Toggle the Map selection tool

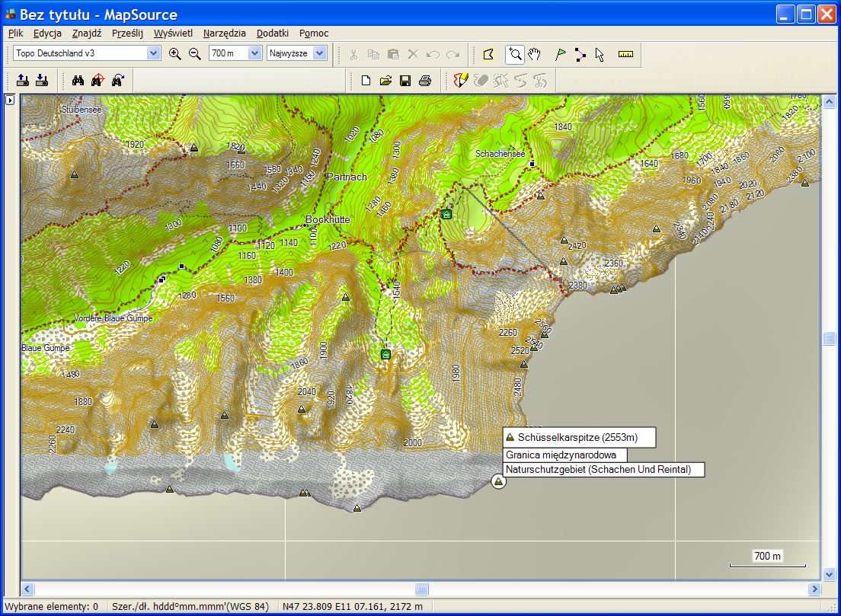point(488,54)
